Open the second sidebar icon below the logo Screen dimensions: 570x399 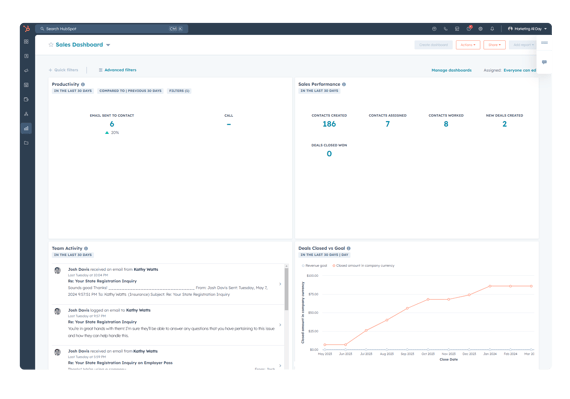pos(26,56)
